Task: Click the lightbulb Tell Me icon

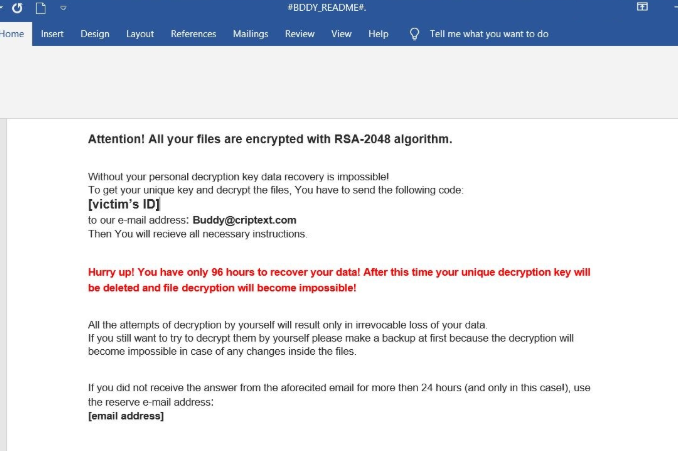Action: tap(414, 34)
